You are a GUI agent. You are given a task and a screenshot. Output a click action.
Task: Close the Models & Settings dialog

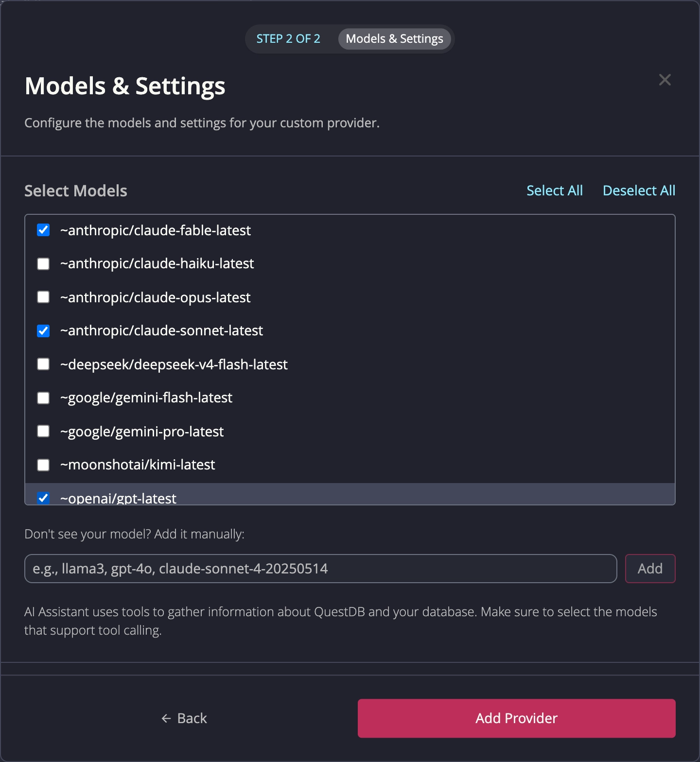click(x=665, y=80)
